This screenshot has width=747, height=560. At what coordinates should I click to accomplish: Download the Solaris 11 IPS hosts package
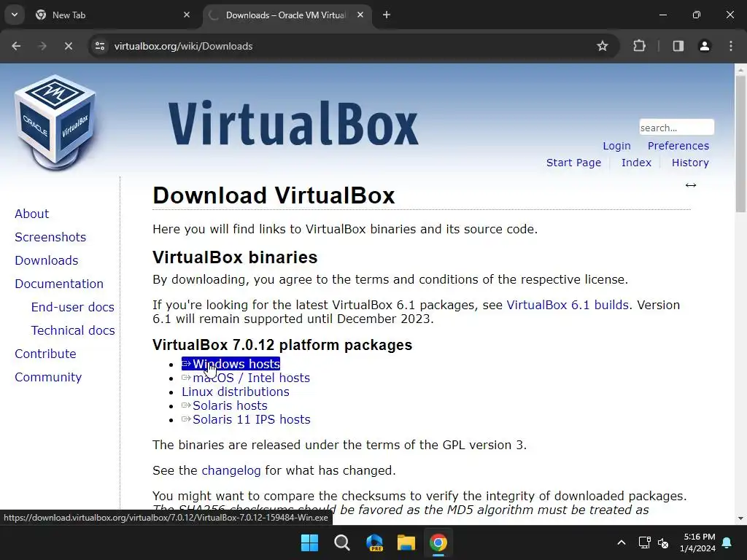tap(246, 419)
